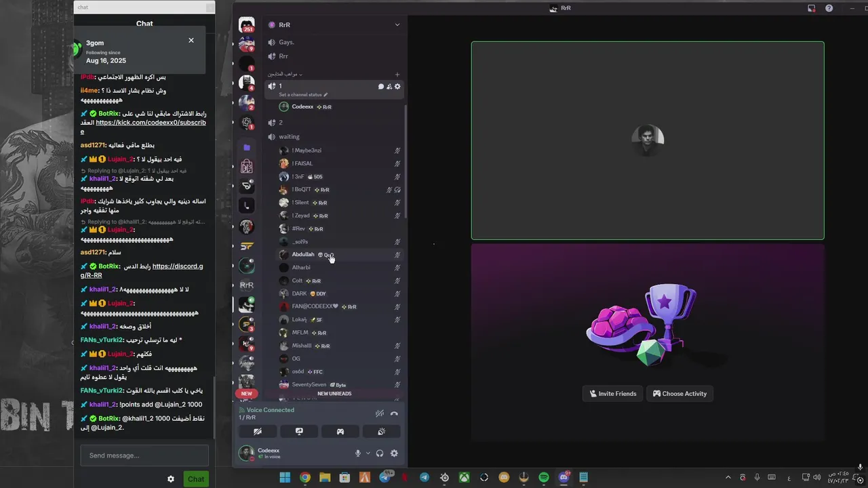Screen dimensions: 868x488
Task: Add channel with plus in مواهب المتابعين category
Action: pos(397,75)
